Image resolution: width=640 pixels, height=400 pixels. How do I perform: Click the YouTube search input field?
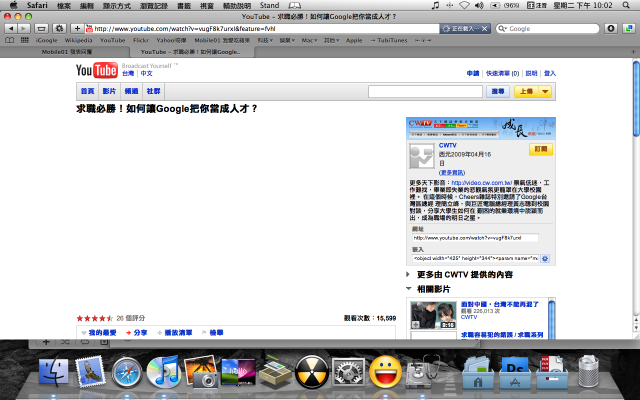(425, 91)
